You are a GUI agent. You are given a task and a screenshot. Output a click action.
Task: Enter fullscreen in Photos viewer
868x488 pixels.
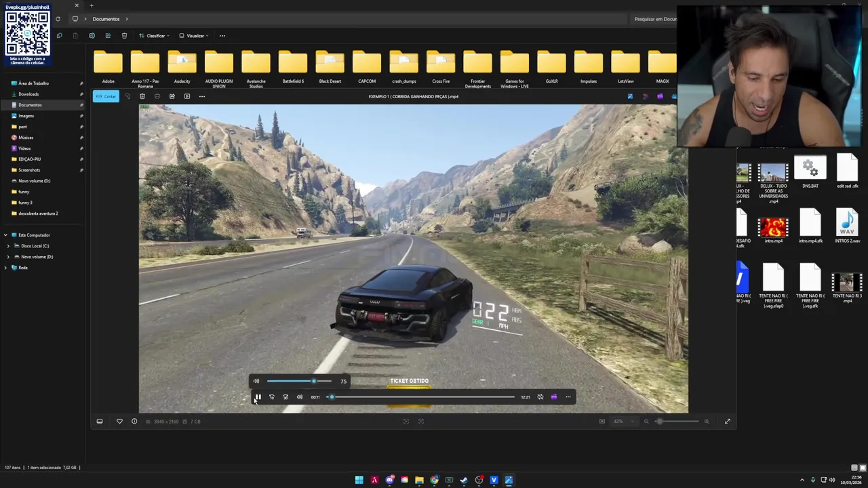point(727,422)
